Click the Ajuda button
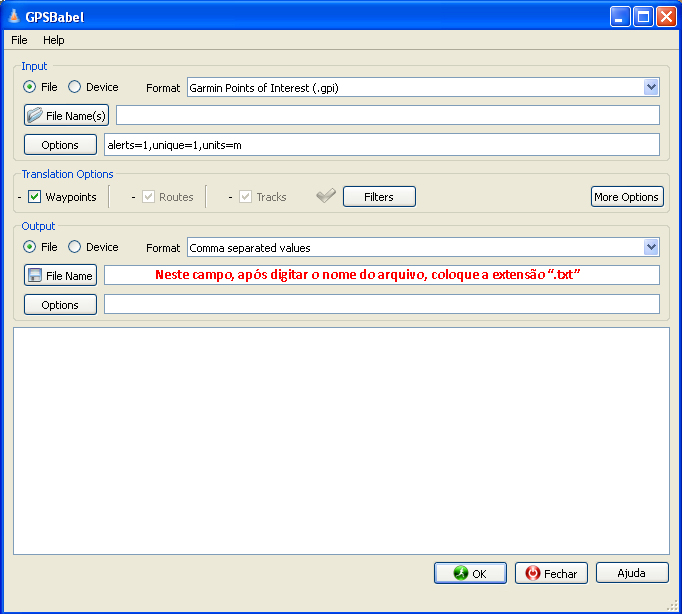Image resolution: width=682 pixels, height=614 pixels. pyautogui.click(x=632, y=573)
